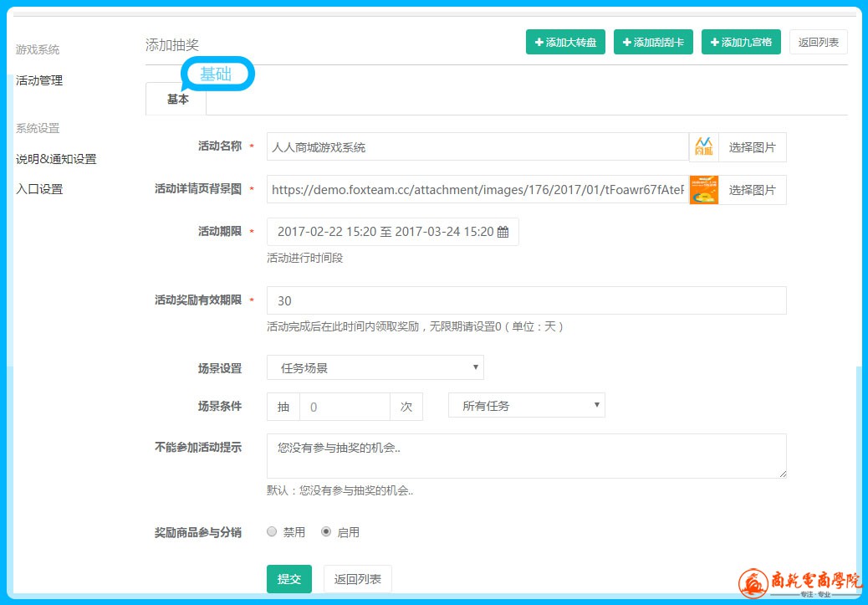Switch to the 基本 tab
This screenshot has width=868, height=605.
[176, 99]
